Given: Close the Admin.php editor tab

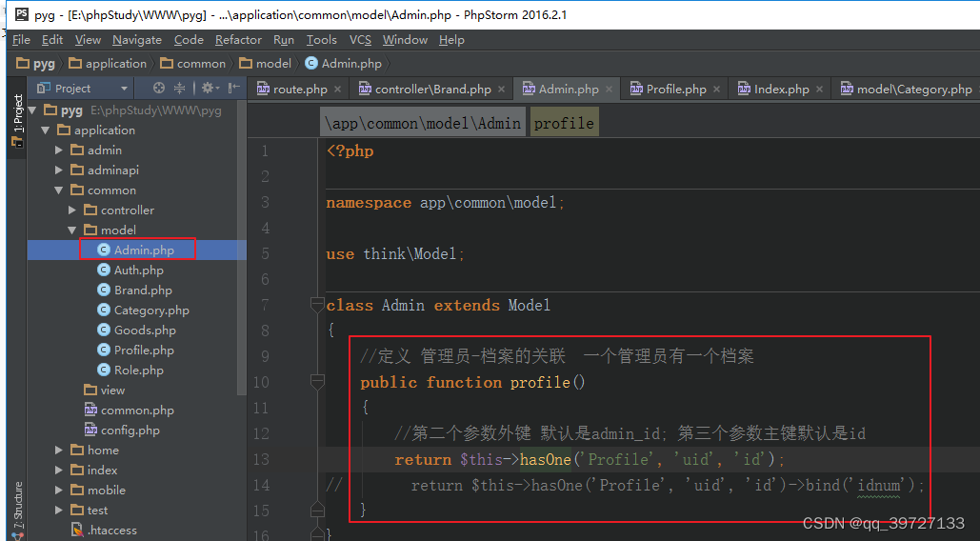Looking at the screenshot, I should coord(609,90).
